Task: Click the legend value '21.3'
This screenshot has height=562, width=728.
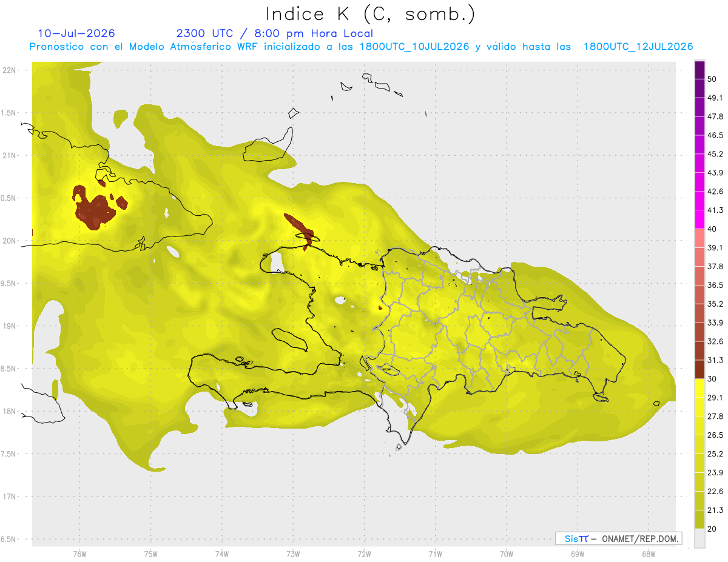Action: (x=715, y=510)
